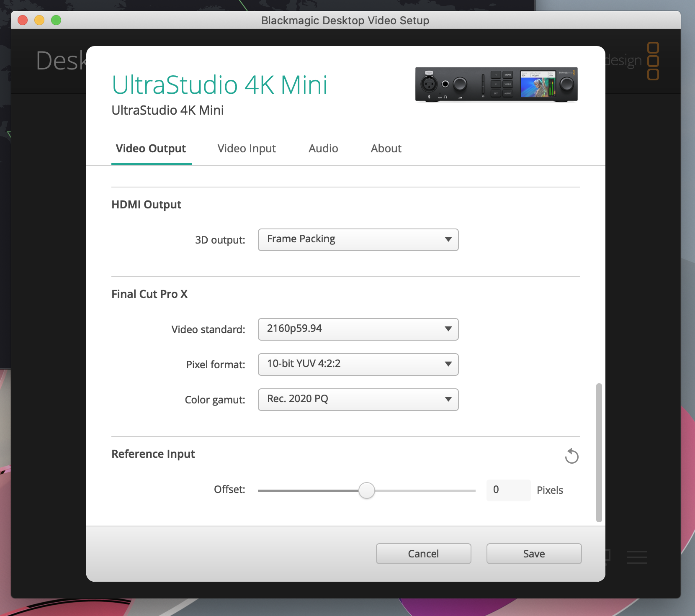Save the device settings
The height and width of the screenshot is (616, 695).
coord(534,554)
